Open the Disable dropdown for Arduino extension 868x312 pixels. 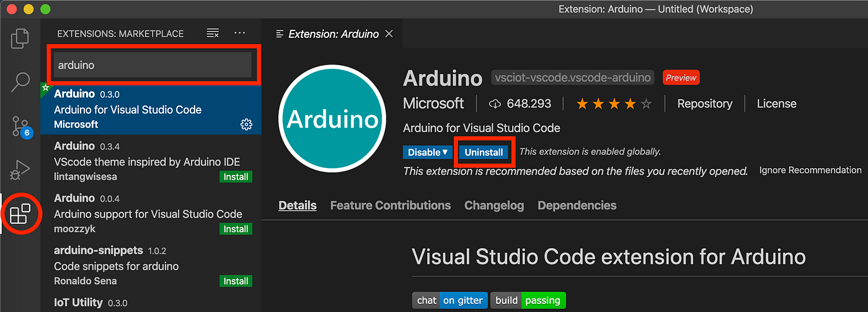point(428,152)
